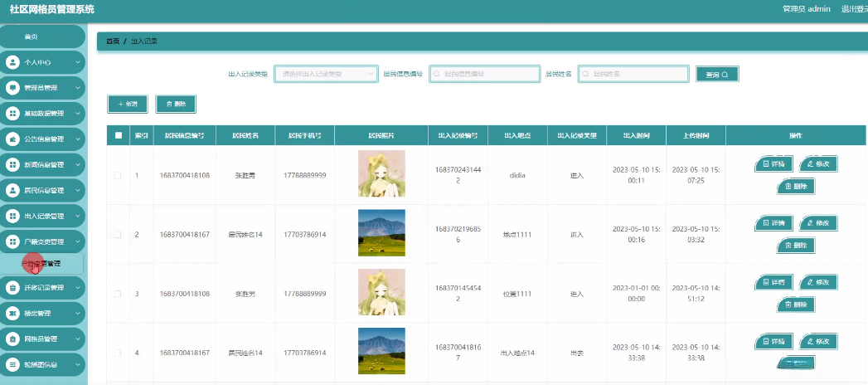Click the 新增 add button

tap(128, 105)
